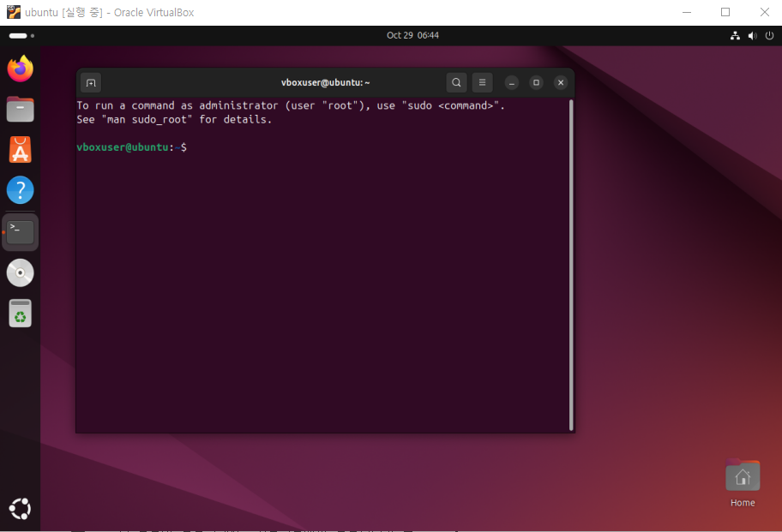The height and width of the screenshot is (532, 782).
Task: Click the volume speaker icon
Action: (752, 35)
